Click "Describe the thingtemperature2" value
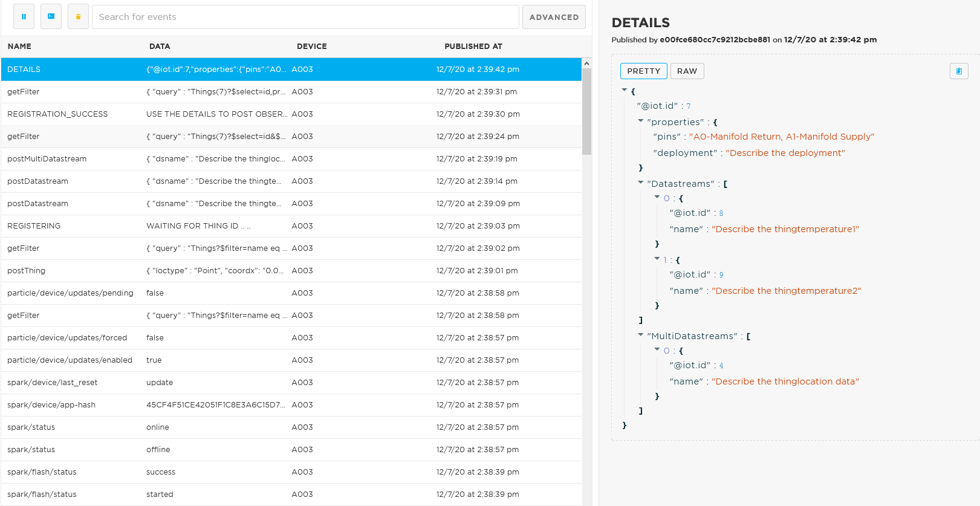This screenshot has height=506, width=980. tap(786, 291)
